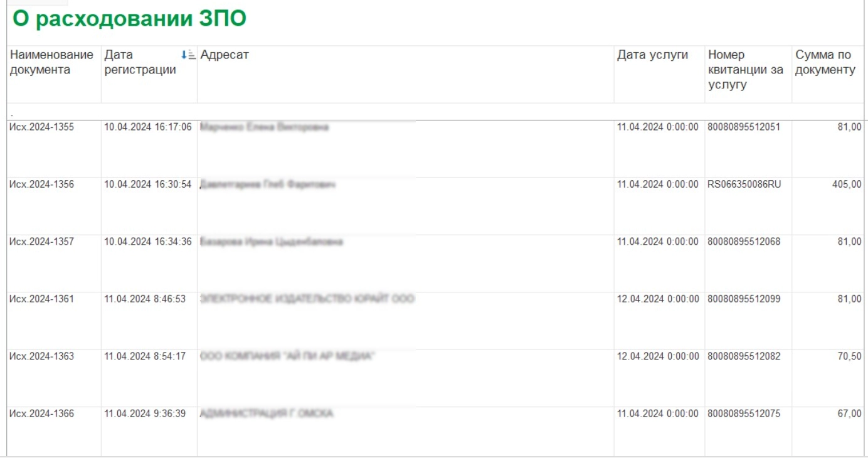The width and height of the screenshot is (868, 458).
Task: Select row Исх.2024-1363
Action: (41, 356)
